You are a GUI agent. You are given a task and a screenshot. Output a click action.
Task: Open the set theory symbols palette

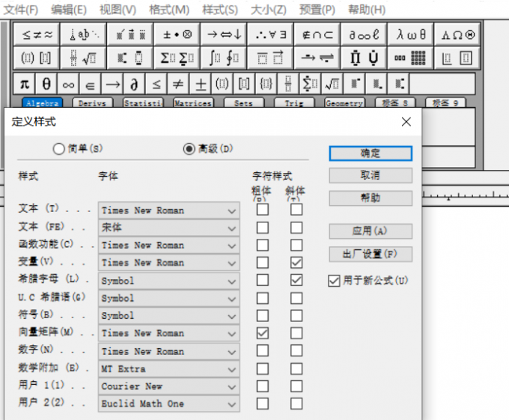point(317,34)
